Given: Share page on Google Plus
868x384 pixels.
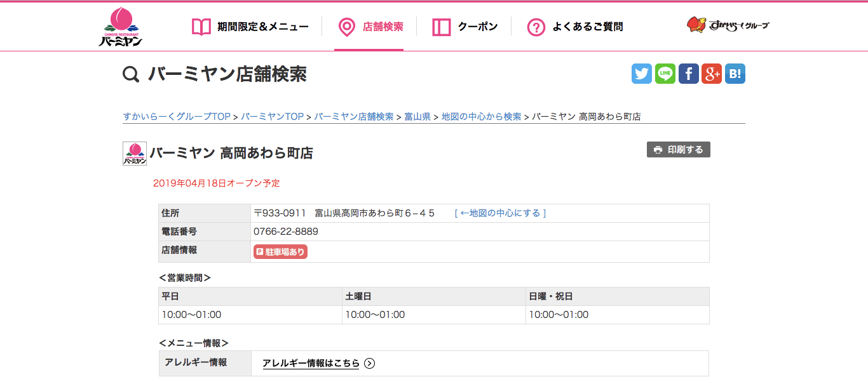Looking at the screenshot, I should (x=712, y=74).
